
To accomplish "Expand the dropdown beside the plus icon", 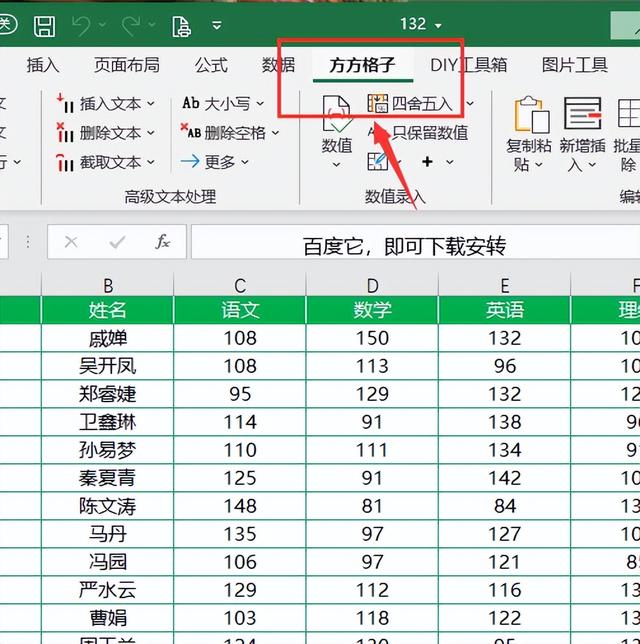I will (x=450, y=162).
